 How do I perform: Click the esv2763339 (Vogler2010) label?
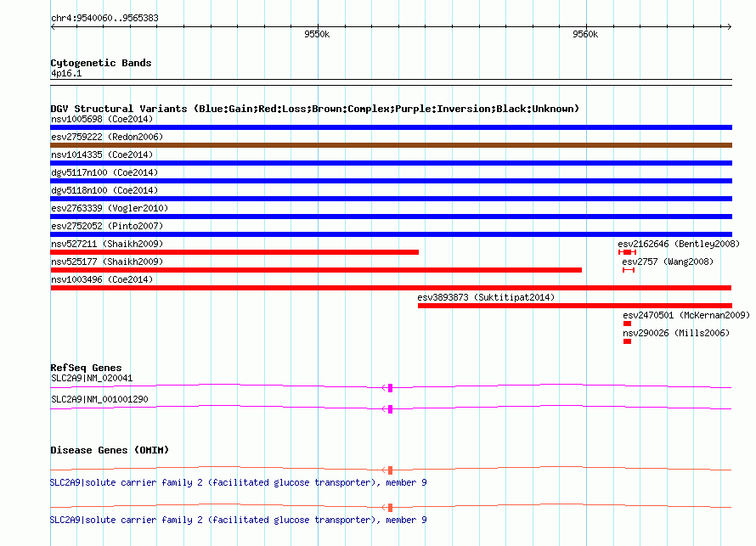110,208
